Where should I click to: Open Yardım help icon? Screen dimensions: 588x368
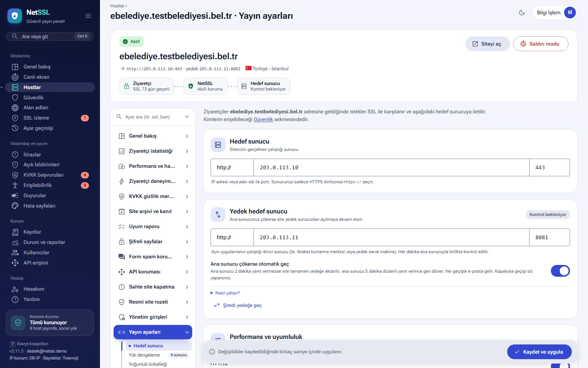[15, 299]
